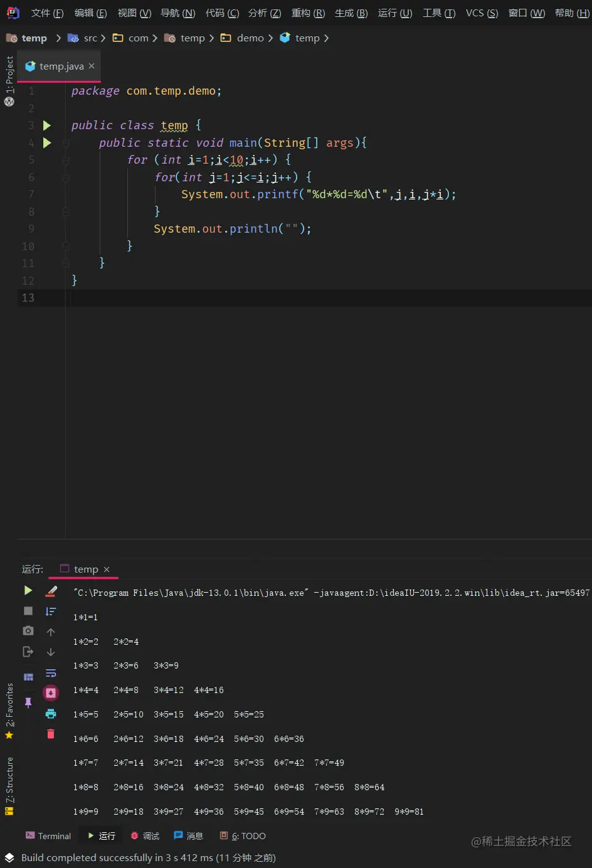Click demo breadcrumb in navigation bar

click(242, 38)
